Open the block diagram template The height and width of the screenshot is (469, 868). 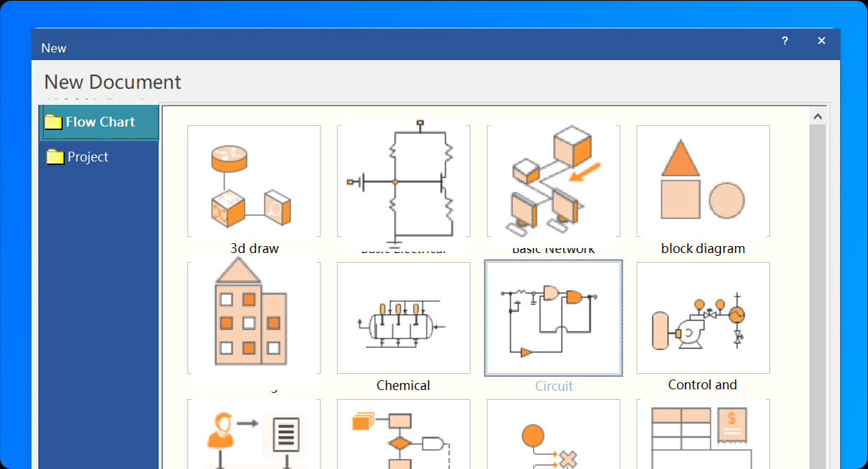pyautogui.click(x=702, y=180)
